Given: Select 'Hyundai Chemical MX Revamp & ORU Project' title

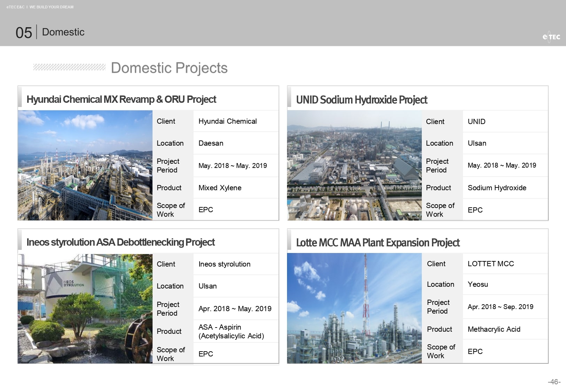Looking at the screenshot, I should click(x=121, y=99).
